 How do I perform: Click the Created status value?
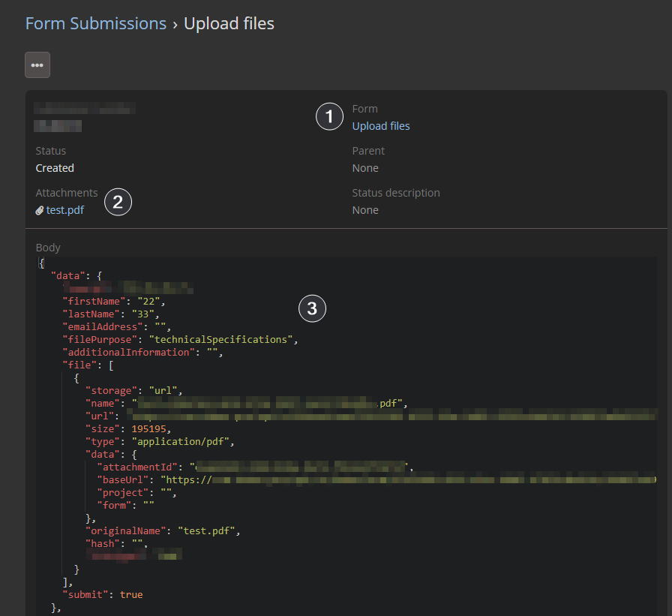click(x=55, y=168)
